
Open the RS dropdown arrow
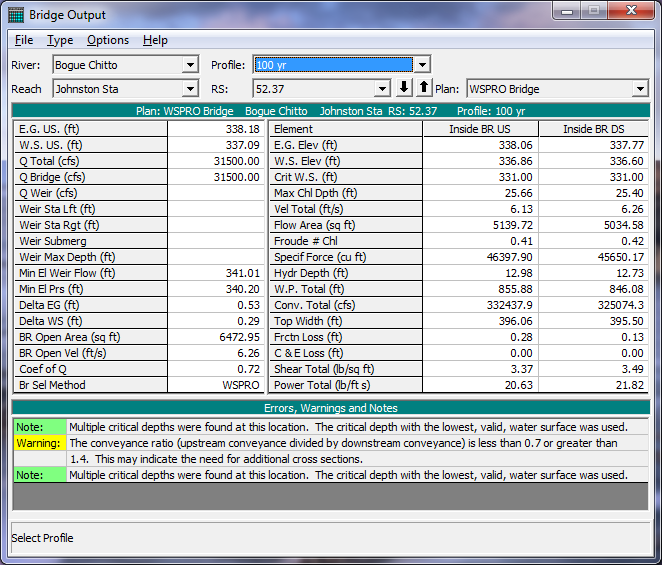tap(382, 89)
